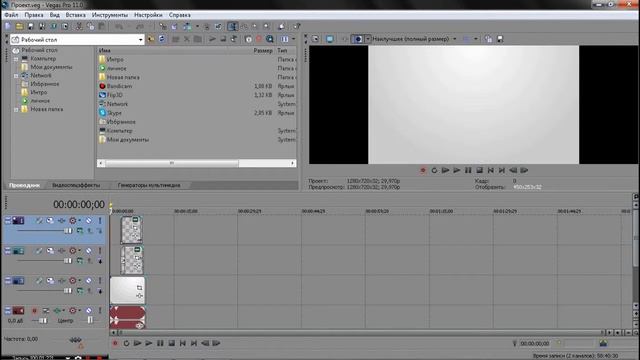Stop playback in the preview transport
640x360 pixels.
[480, 171]
